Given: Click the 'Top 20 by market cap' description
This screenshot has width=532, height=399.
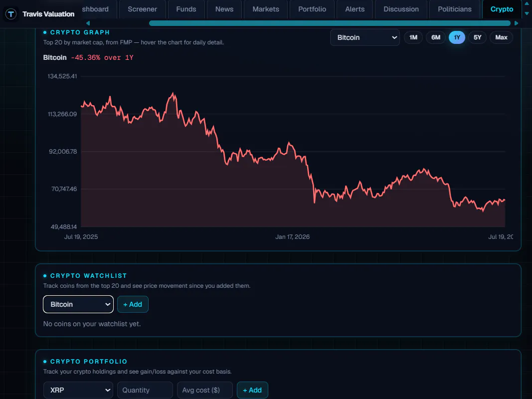Looking at the screenshot, I should point(134,42).
